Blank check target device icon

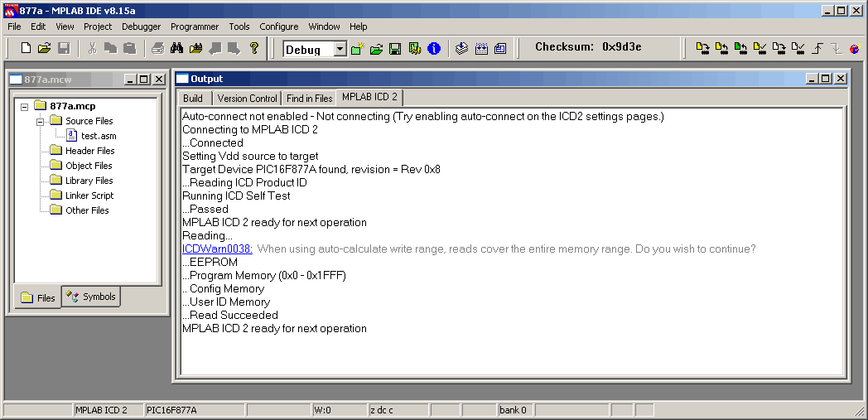tap(798, 49)
